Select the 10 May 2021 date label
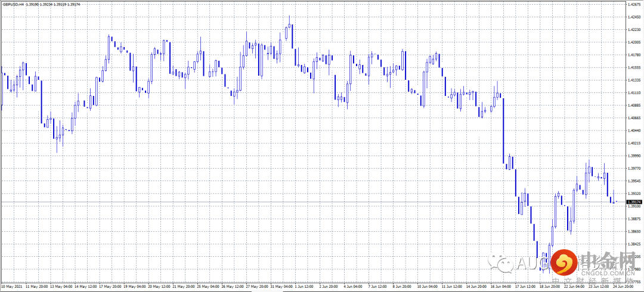Image resolution: width=644 pixels, height=292 pixels. tap(11, 286)
